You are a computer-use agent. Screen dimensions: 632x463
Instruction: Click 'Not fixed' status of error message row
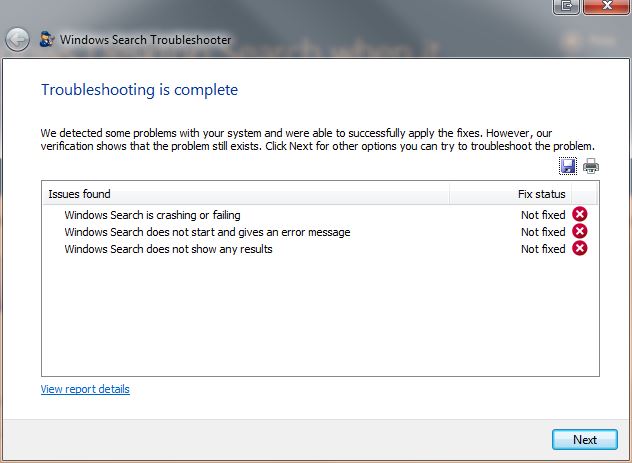(543, 232)
